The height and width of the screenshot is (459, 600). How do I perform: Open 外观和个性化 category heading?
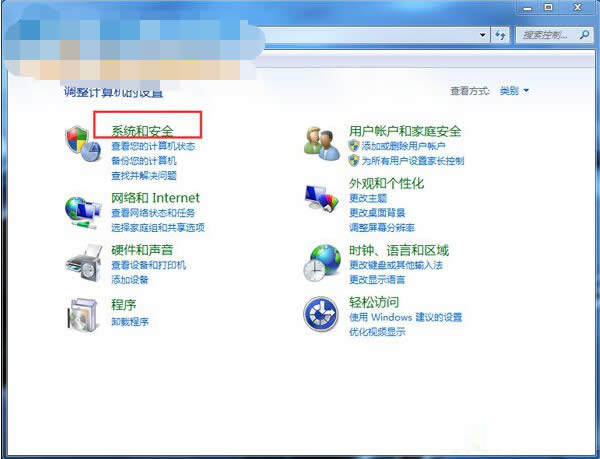386,183
